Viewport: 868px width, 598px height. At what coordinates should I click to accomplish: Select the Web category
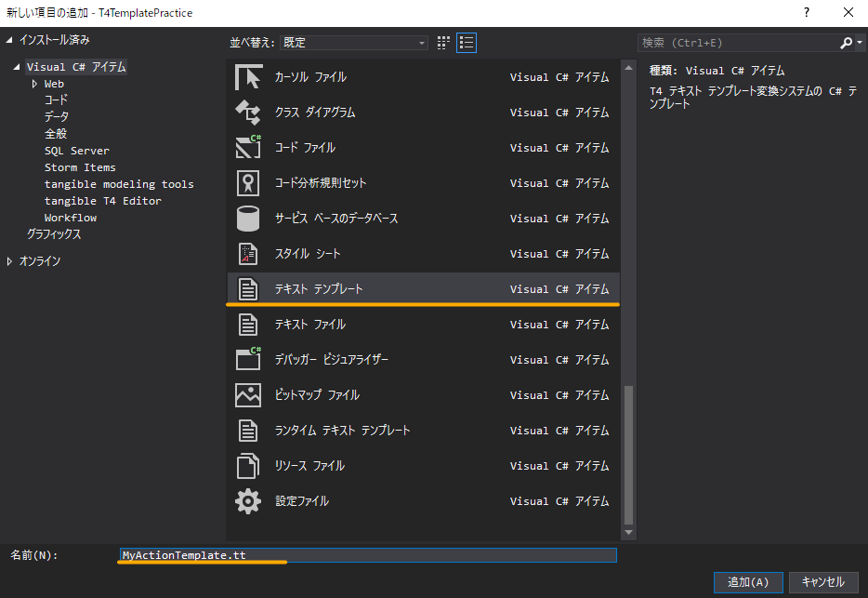click(54, 84)
